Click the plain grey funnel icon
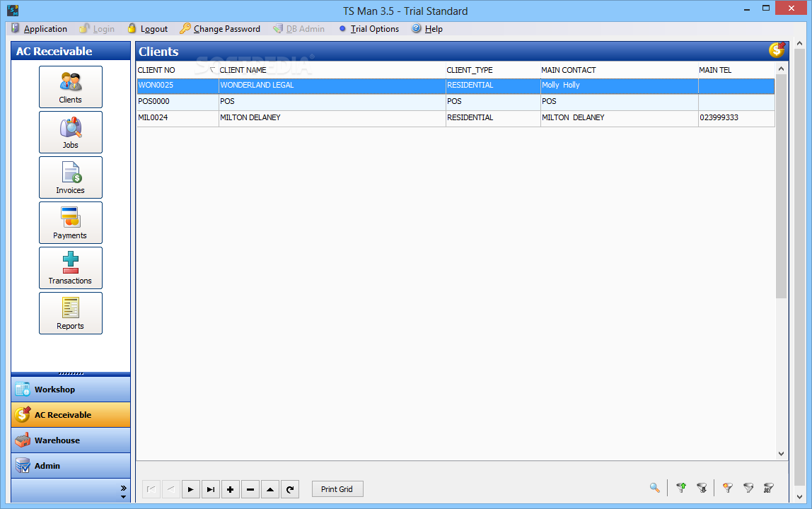 coord(748,488)
